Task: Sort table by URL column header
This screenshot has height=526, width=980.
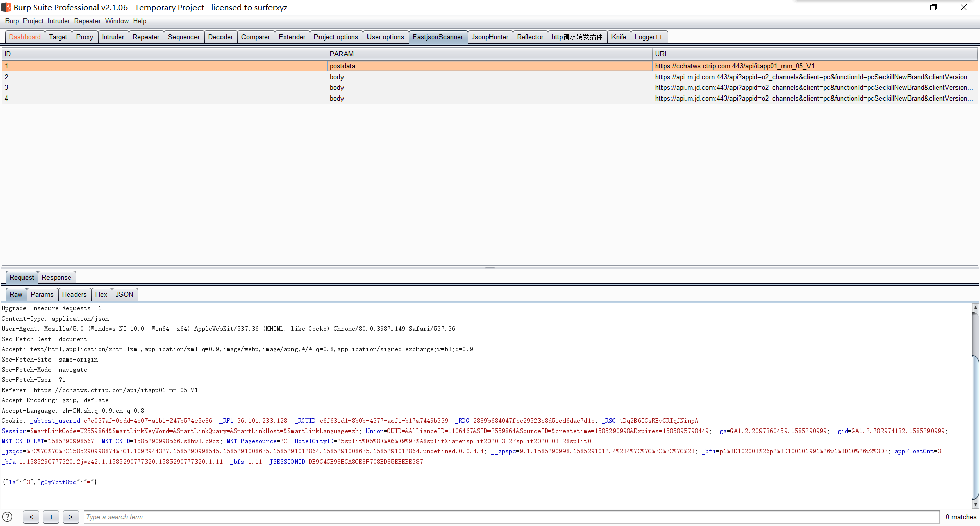Action: (x=815, y=54)
